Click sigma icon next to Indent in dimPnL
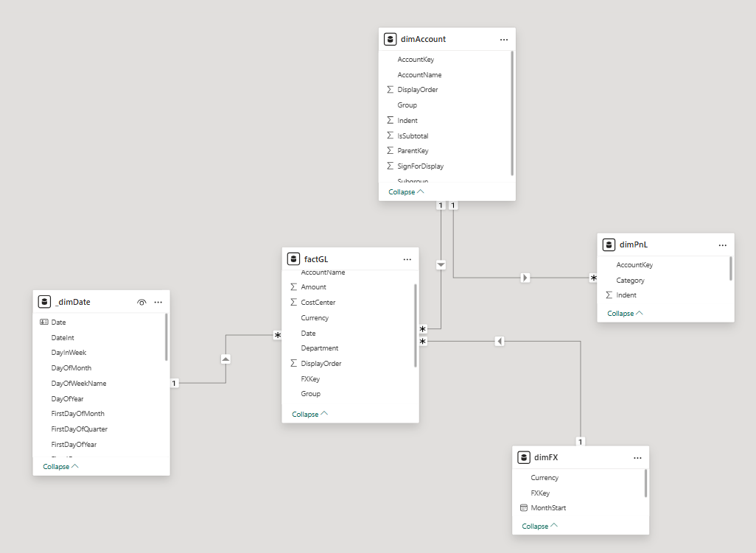Image resolution: width=756 pixels, height=553 pixels. 609,295
